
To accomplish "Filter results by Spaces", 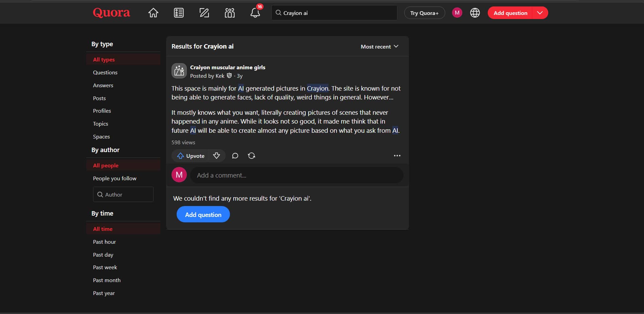I will (x=102, y=136).
